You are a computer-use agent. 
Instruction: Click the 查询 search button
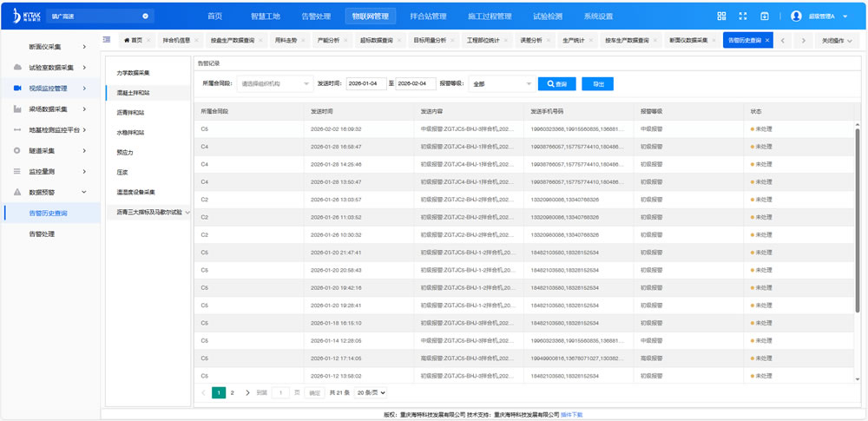click(x=556, y=84)
